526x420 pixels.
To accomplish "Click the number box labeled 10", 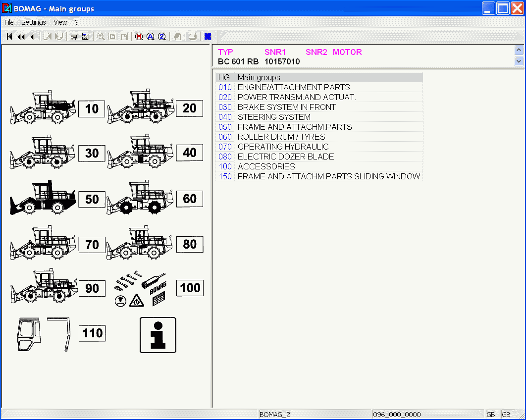I will point(92,108).
